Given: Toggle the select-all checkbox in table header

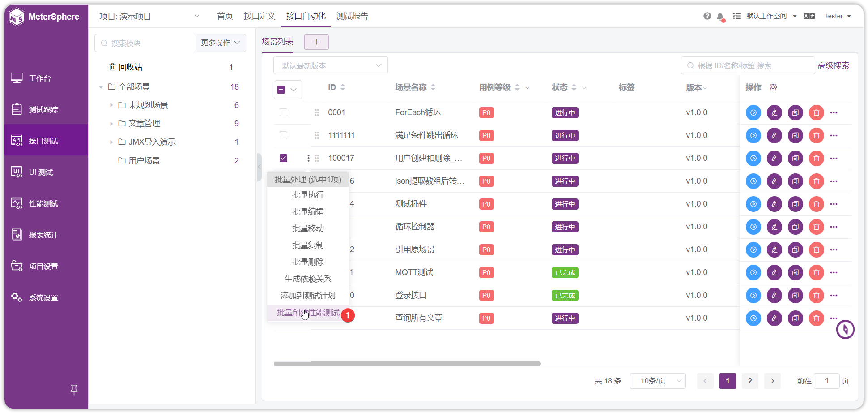Looking at the screenshot, I should coord(281,90).
